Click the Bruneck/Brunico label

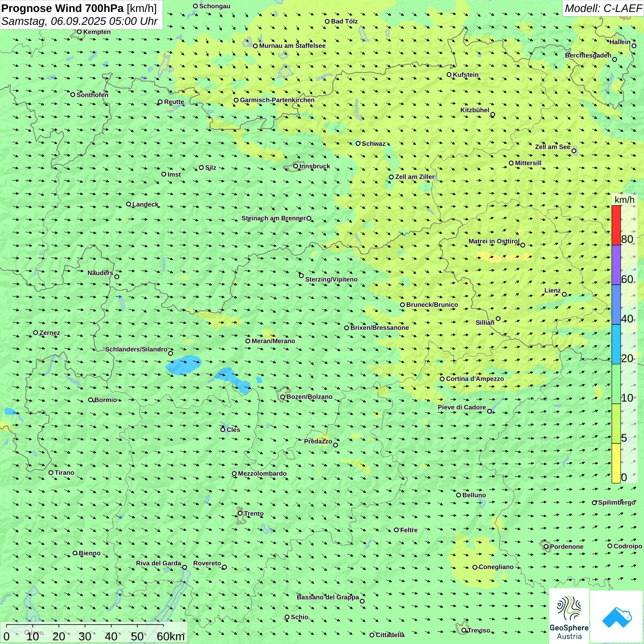(x=432, y=305)
